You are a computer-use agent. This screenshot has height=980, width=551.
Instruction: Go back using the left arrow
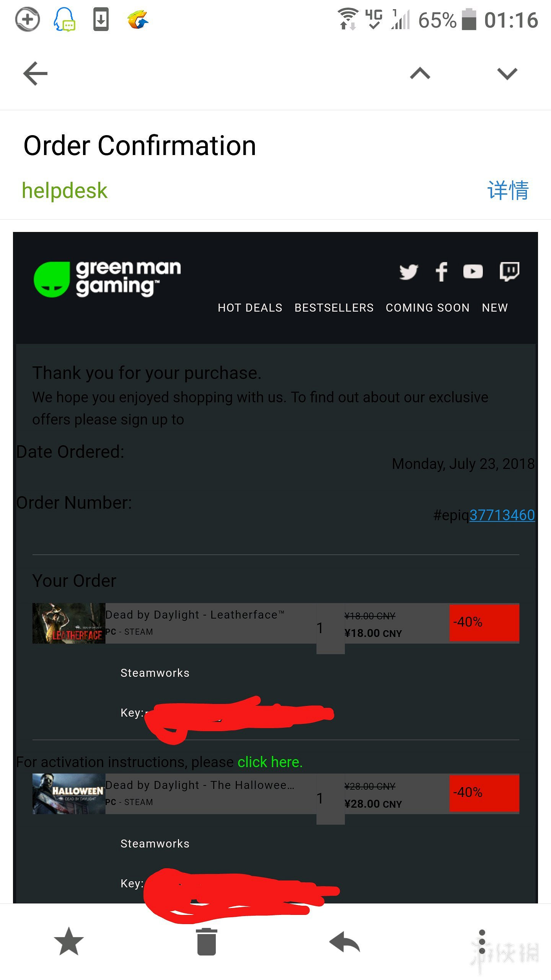[x=35, y=73]
